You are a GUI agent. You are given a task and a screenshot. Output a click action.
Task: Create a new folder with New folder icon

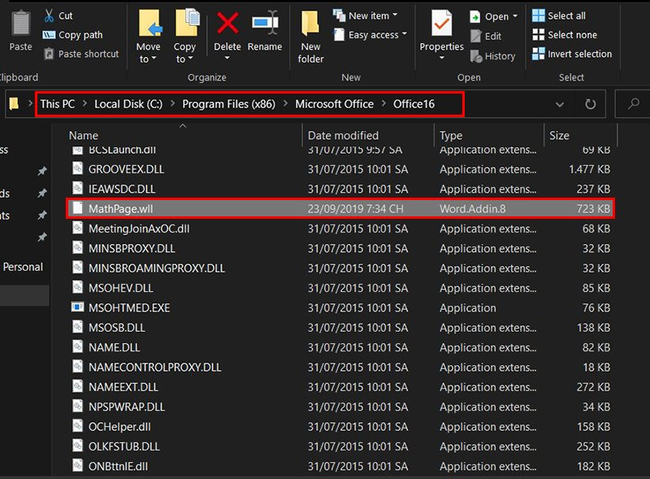coord(311,24)
